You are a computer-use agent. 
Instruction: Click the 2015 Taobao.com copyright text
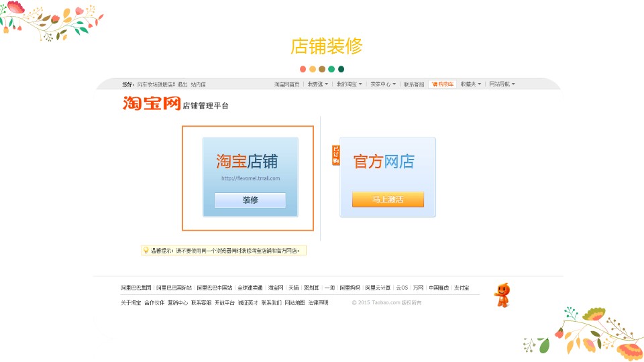386,302
